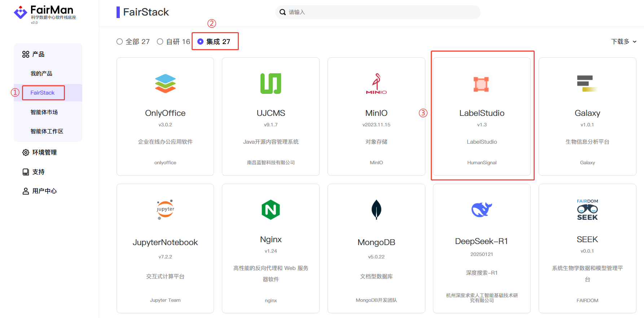Viewport: 644px width, 318px height.
Task: Click the MongoDB leaf icon
Action: click(x=376, y=209)
